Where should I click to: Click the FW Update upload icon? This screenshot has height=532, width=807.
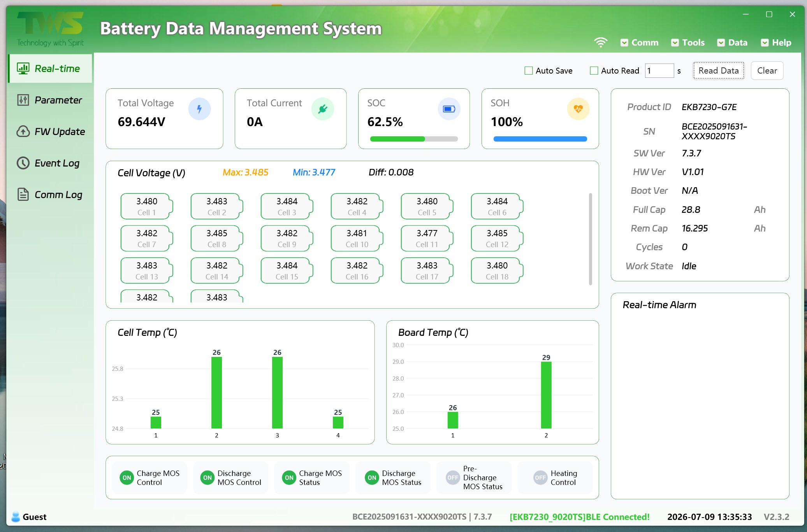23,132
